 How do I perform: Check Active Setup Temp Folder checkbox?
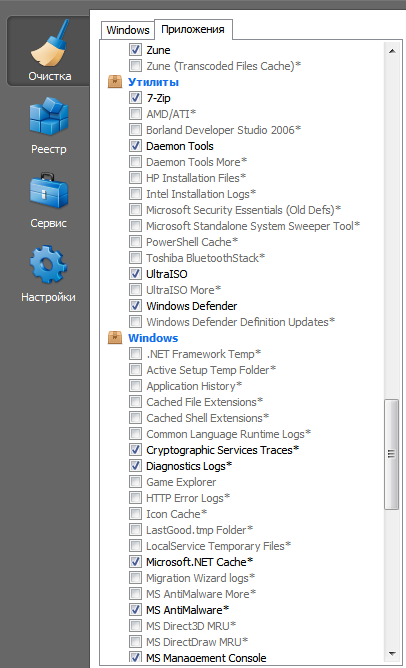(x=135, y=370)
